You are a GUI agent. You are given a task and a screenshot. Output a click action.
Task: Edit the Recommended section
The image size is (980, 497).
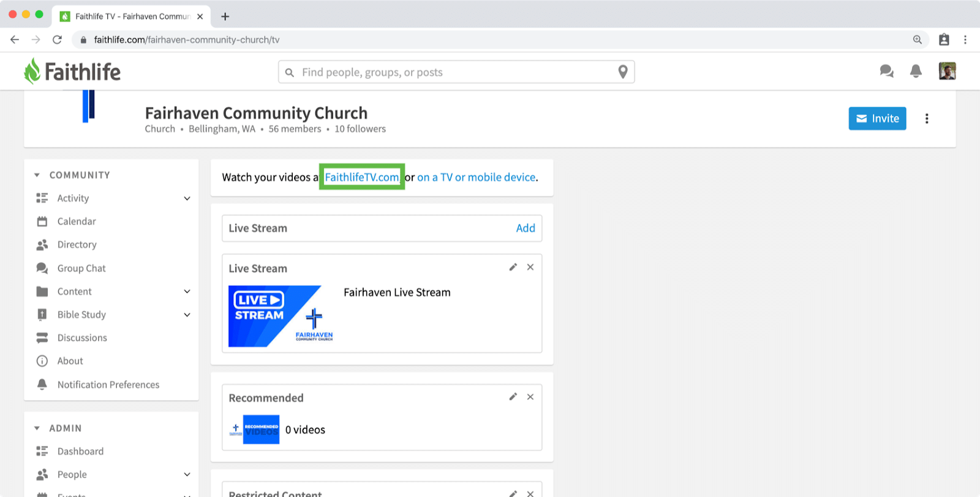tap(513, 397)
